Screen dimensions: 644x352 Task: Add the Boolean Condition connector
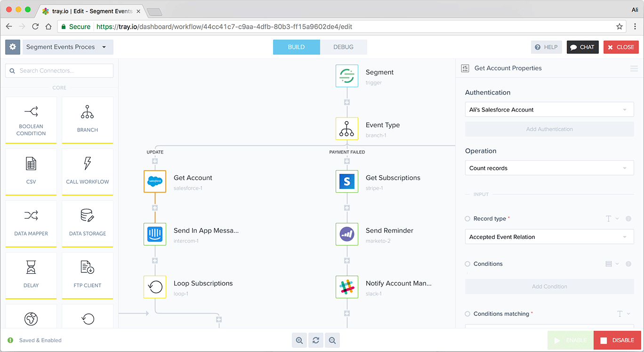[x=31, y=120]
